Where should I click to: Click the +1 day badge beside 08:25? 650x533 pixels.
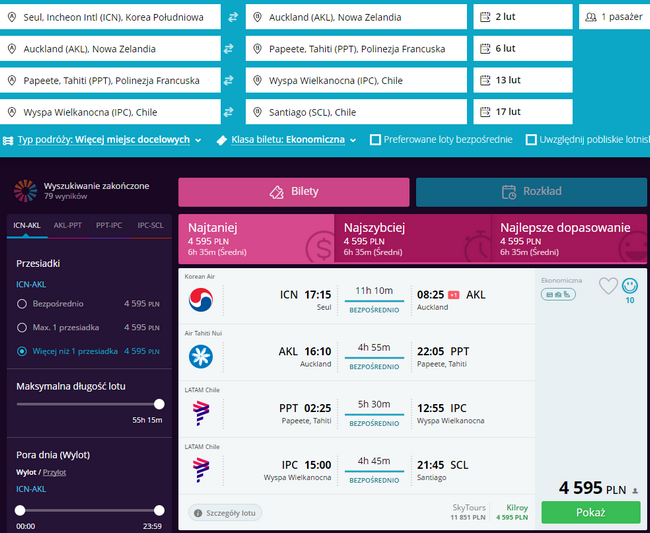pos(454,295)
